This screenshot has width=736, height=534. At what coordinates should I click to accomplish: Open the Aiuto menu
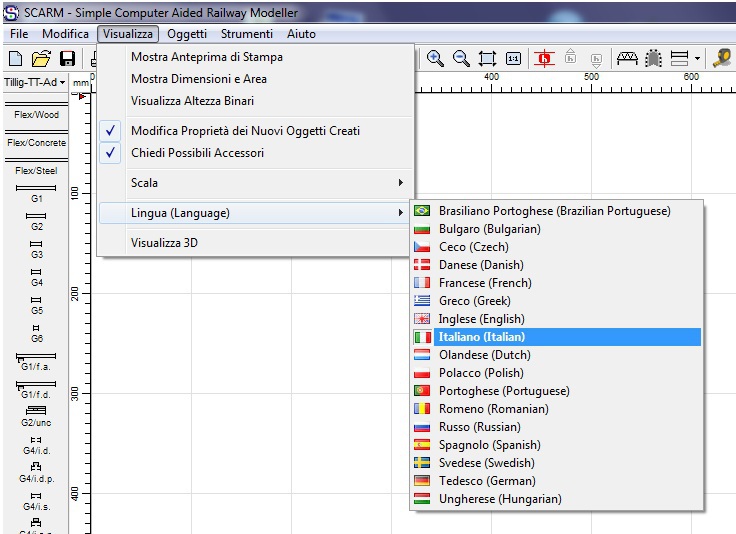click(x=301, y=34)
